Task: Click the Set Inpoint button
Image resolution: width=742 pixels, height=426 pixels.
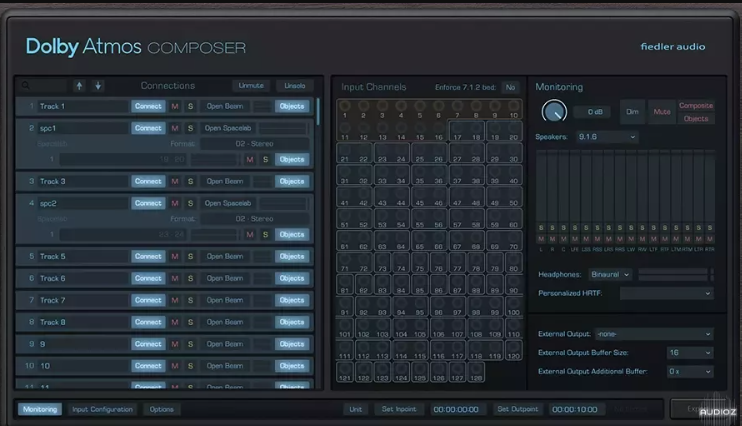Action: pos(399,409)
